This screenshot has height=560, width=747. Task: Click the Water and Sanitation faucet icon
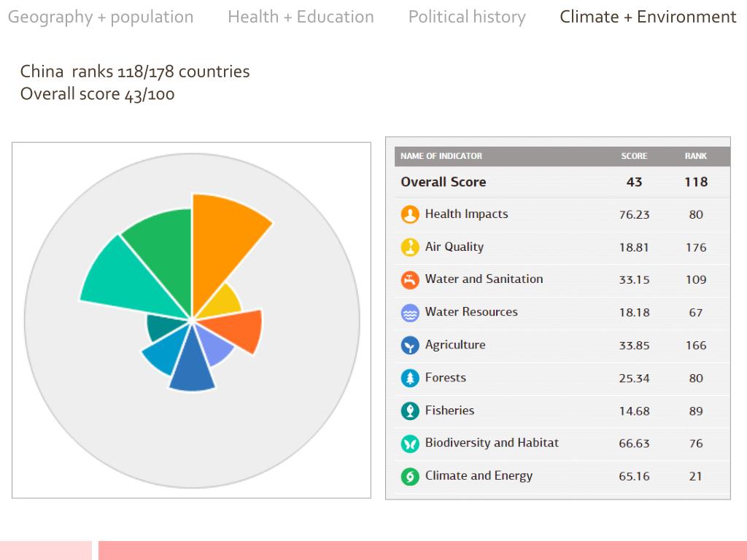[410, 280]
